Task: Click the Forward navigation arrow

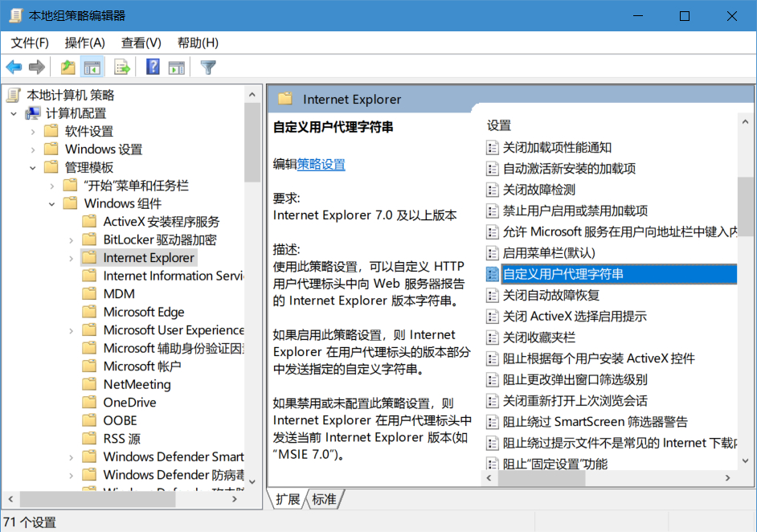Action: point(36,67)
